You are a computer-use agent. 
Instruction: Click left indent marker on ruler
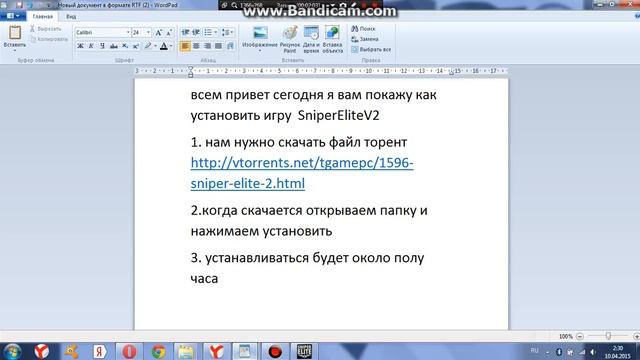pos(190,72)
